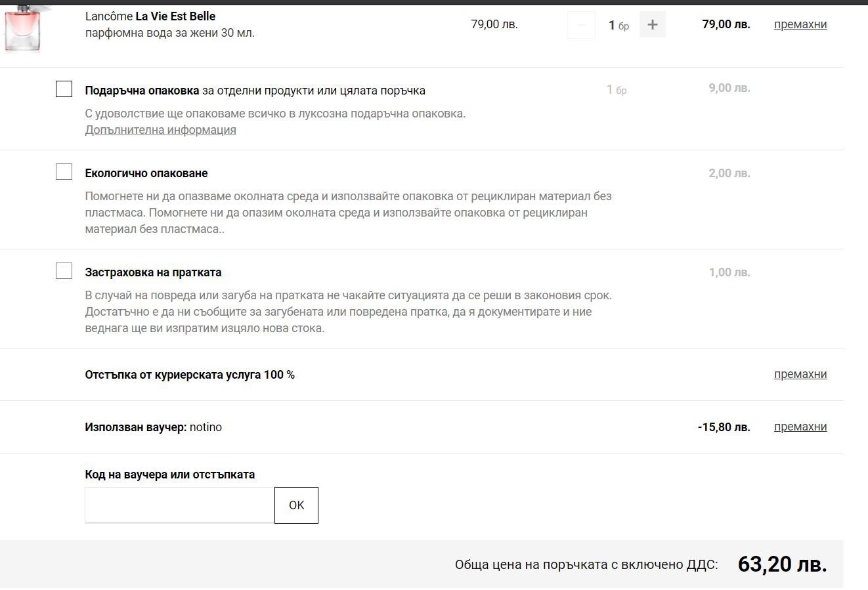
Task: Click the парфюмна вода за жени description
Action: coord(169,33)
